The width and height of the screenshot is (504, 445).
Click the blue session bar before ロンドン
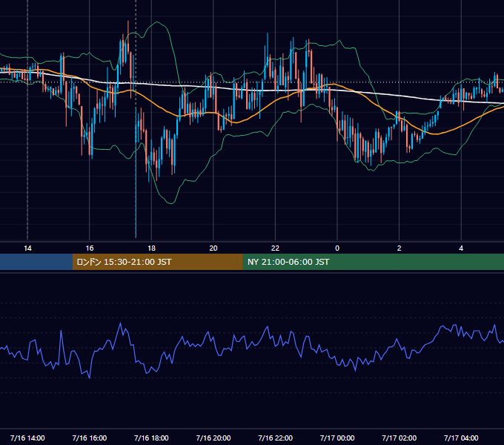pyautogui.click(x=36, y=262)
